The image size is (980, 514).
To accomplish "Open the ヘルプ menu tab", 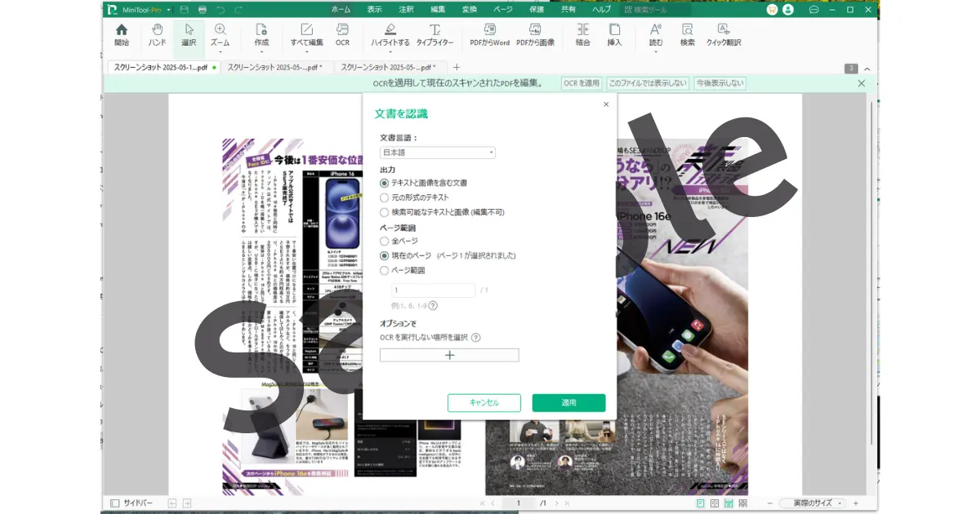I will 601,10.
